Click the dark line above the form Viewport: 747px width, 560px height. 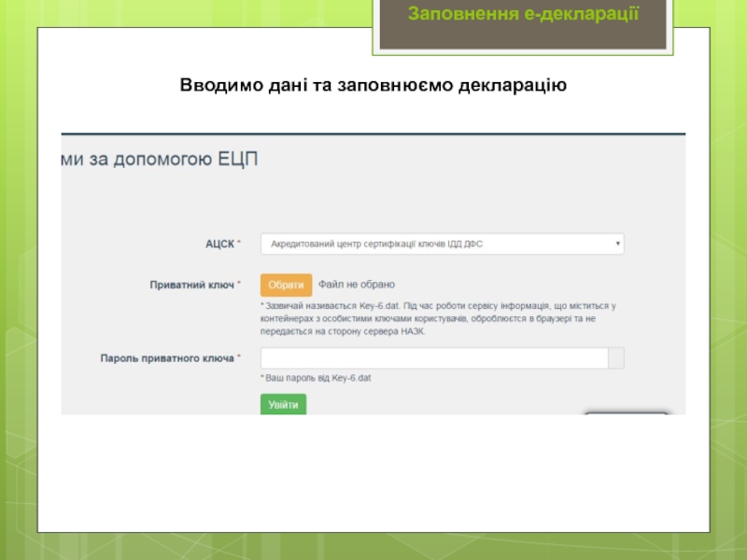tap(373, 133)
